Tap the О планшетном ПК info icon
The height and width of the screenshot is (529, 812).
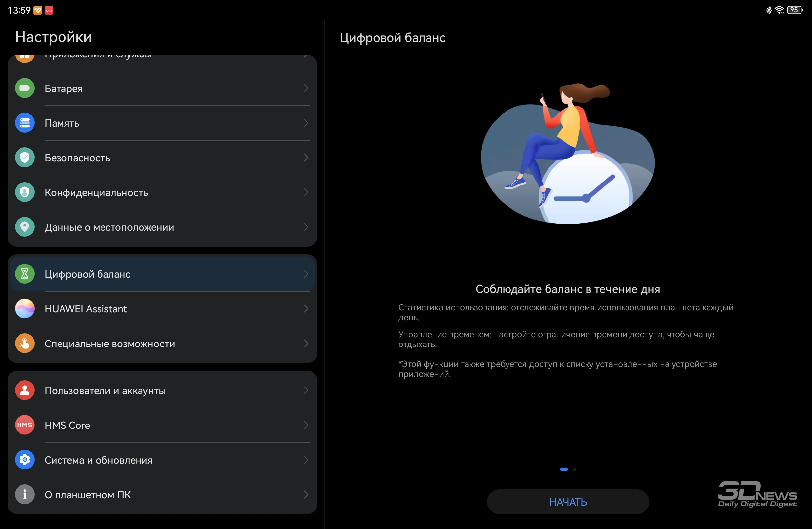click(24, 495)
